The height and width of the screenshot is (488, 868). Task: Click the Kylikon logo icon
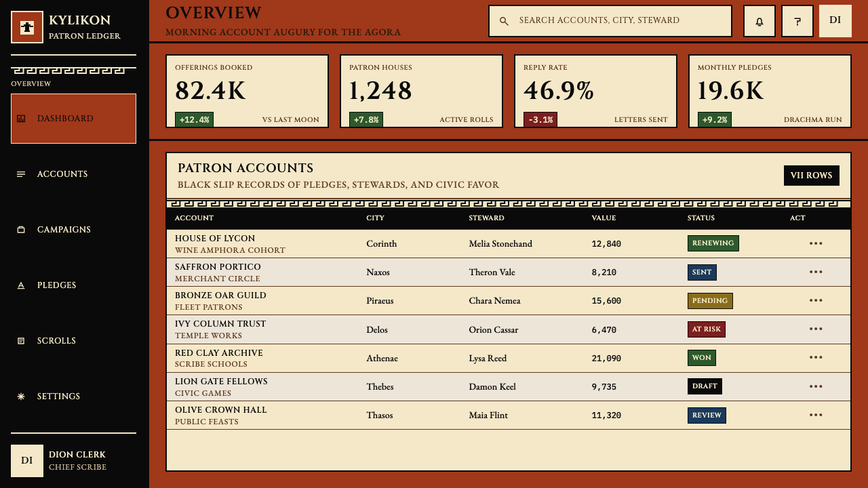tap(27, 27)
